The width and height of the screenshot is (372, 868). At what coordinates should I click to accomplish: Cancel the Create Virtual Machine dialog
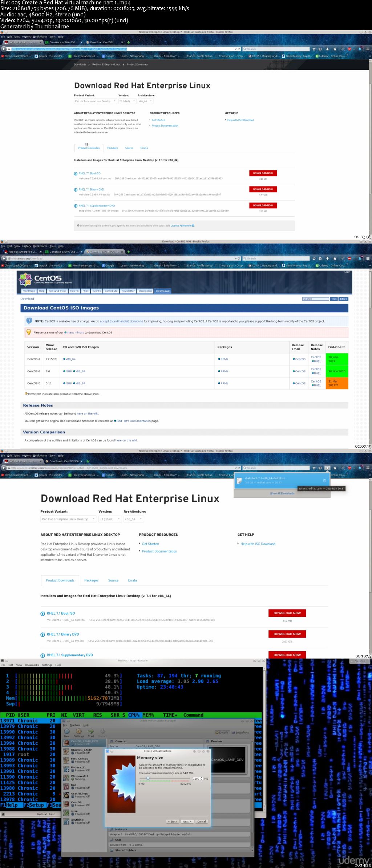[x=201, y=821]
